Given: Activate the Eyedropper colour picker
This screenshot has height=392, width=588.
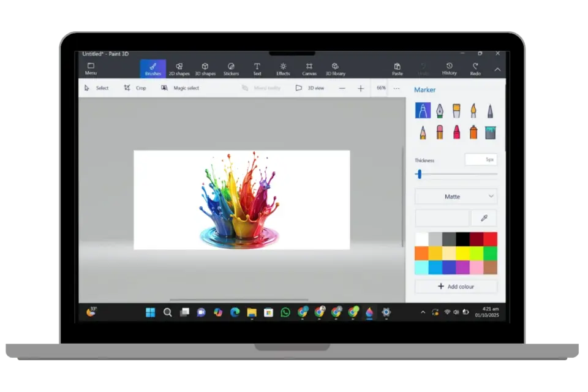Looking at the screenshot, I should pyautogui.click(x=483, y=218).
